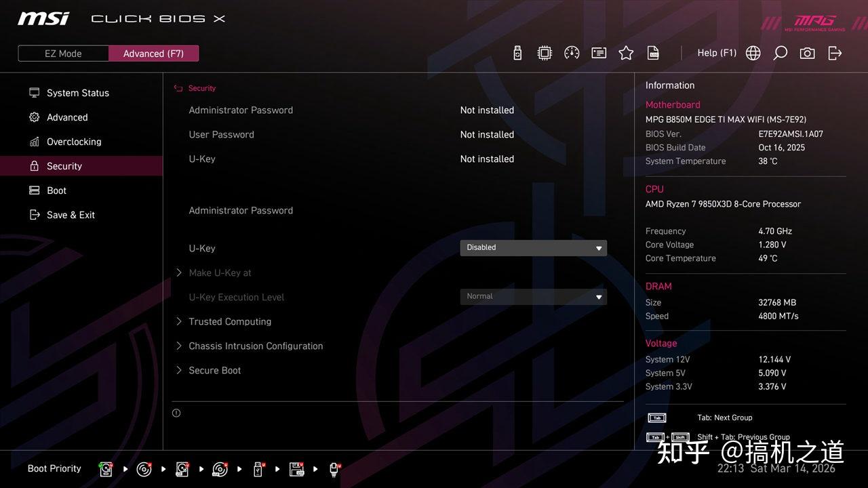Image resolution: width=868 pixels, height=488 pixels.
Task: Click the User Password row label
Action: 221,134
